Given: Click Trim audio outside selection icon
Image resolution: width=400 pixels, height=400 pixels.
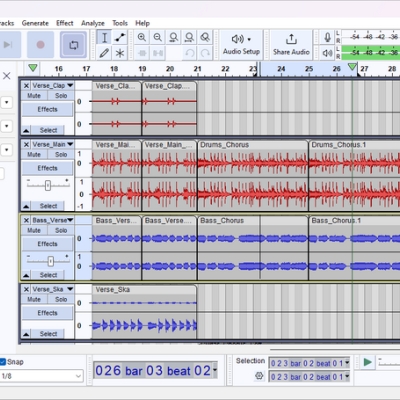Looking at the screenshot, I should [142, 53].
